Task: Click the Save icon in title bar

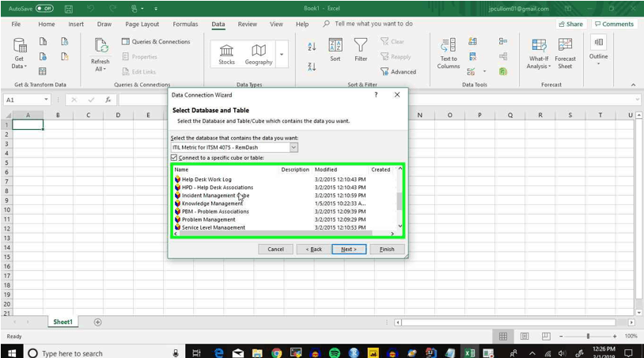Action: pos(69,9)
